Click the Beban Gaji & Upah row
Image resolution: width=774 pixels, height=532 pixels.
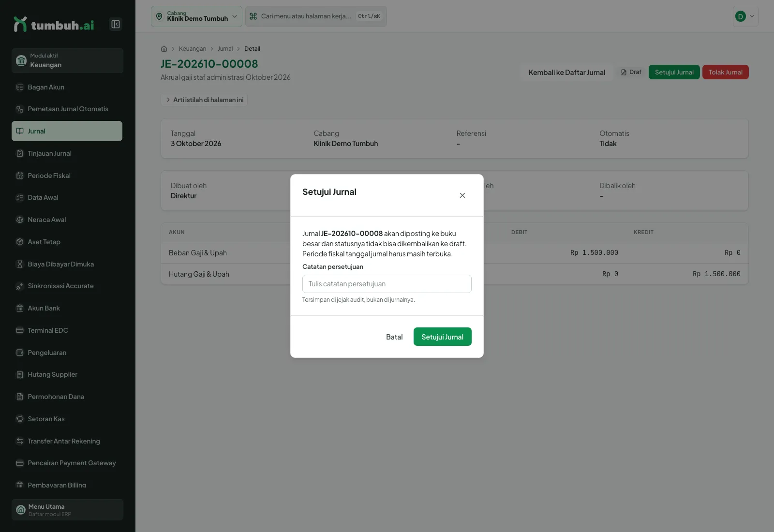click(x=455, y=253)
